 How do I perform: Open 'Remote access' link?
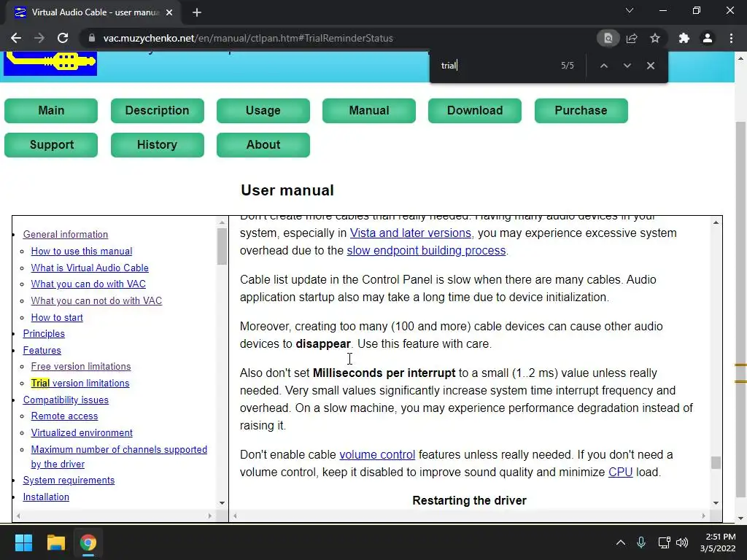[64, 416]
